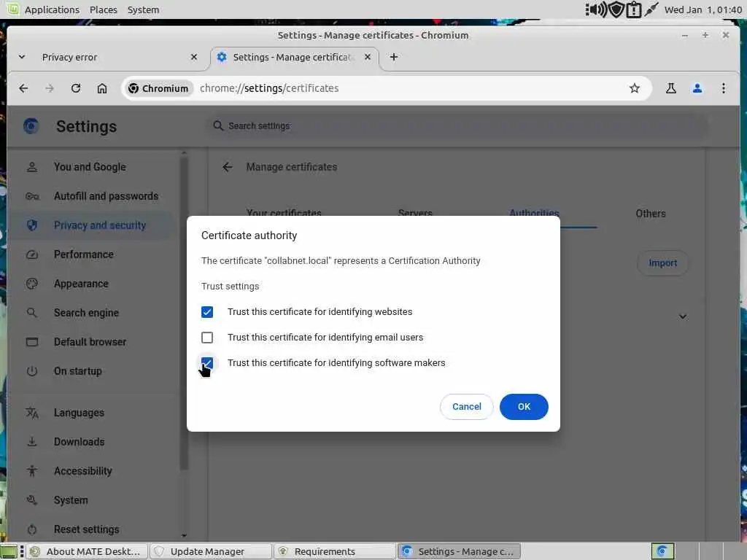
Task: Open Default browser settings
Action: [90, 342]
